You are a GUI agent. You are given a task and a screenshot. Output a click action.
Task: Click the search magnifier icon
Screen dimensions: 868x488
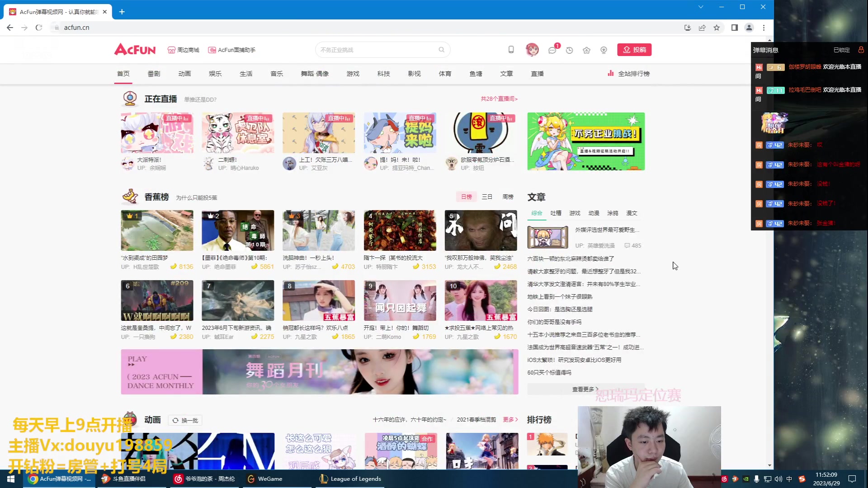(442, 50)
